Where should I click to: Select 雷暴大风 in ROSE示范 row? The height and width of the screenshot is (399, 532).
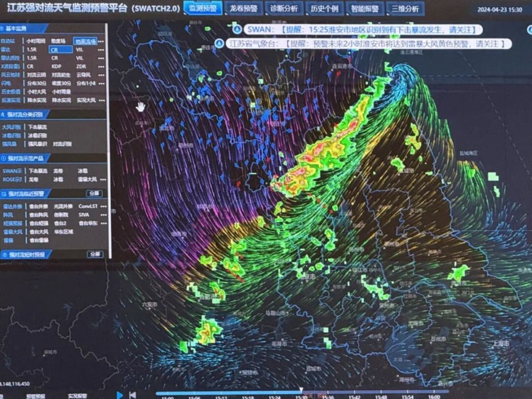click(88, 179)
